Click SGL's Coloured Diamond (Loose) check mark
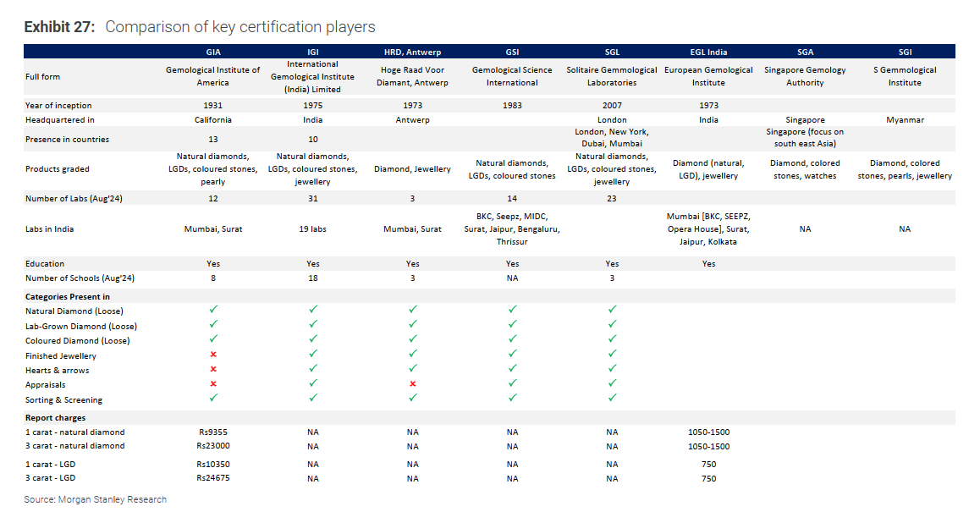The width and height of the screenshot is (980, 512). [x=613, y=339]
